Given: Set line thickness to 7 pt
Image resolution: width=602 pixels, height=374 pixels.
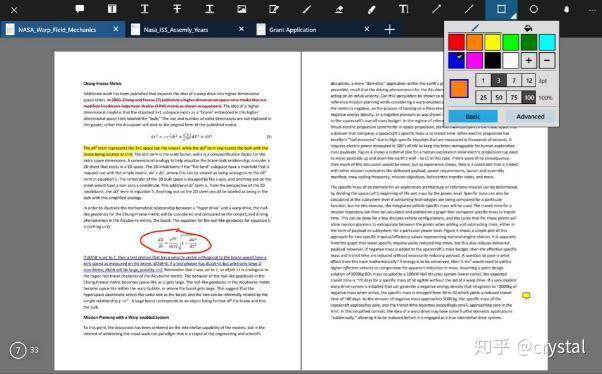Looking at the screenshot, I should [x=514, y=81].
